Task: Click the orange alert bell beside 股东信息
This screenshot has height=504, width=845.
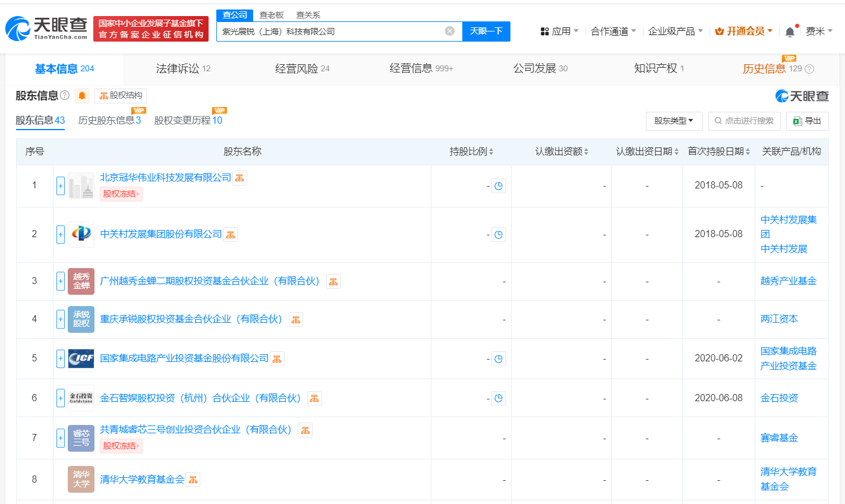Action: coord(82,96)
